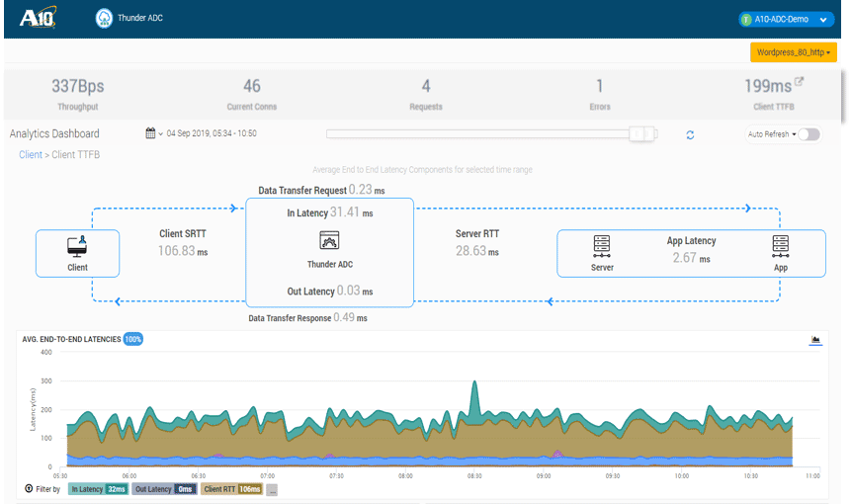Click the App Latency 2.67 ms value

(x=691, y=258)
